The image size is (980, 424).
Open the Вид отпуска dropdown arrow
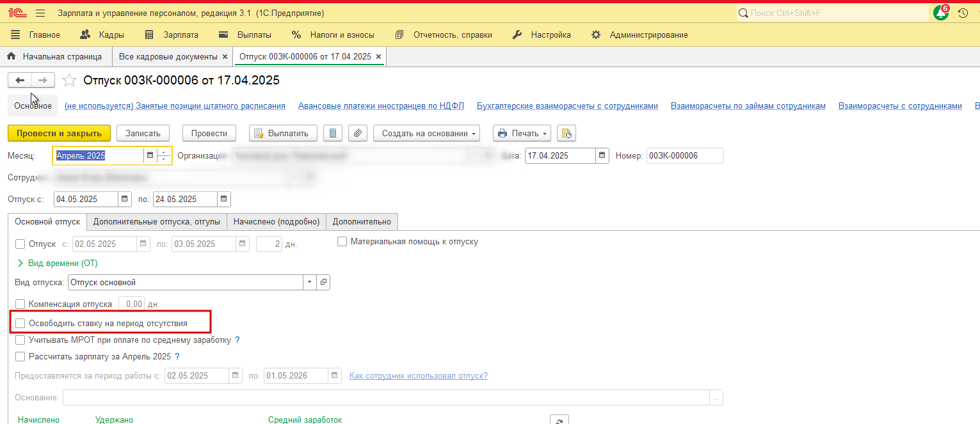310,282
